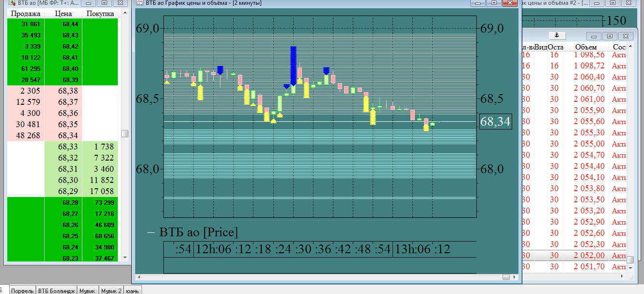Click the large blue sell arrow marker on chart

293,66
